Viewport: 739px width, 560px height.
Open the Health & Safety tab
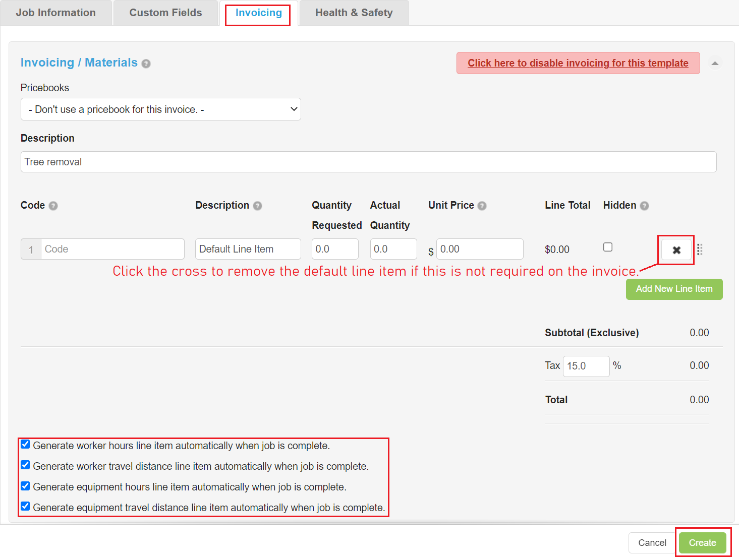(354, 13)
